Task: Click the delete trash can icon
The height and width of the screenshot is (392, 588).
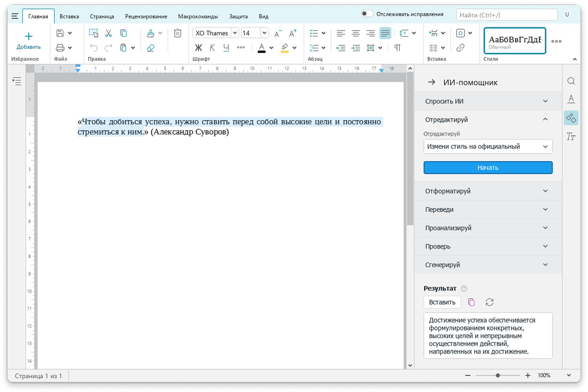Action: 177,33
